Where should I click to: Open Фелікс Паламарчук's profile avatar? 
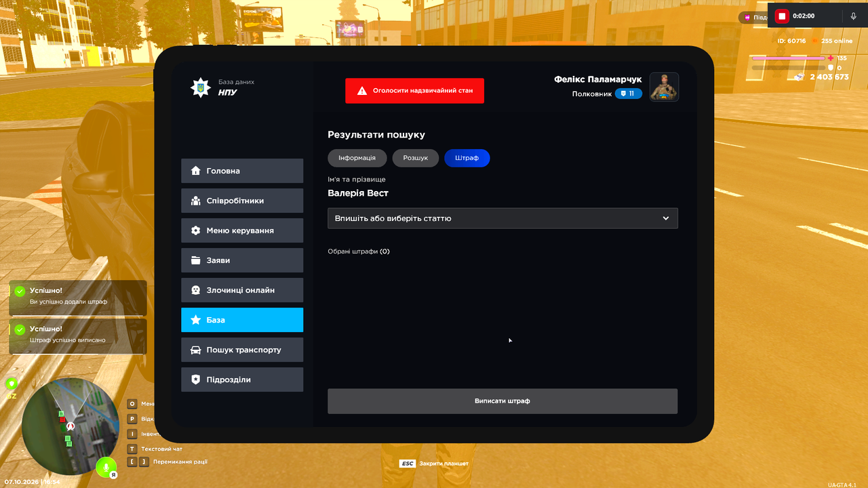[x=664, y=87]
